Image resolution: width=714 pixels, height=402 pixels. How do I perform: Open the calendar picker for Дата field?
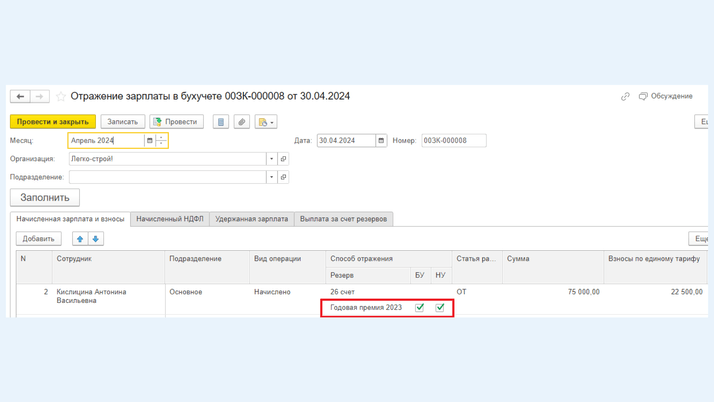pos(381,141)
